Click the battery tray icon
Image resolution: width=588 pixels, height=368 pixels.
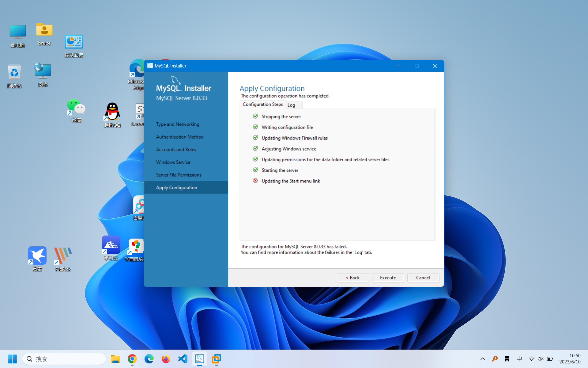[x=550, y=359]
